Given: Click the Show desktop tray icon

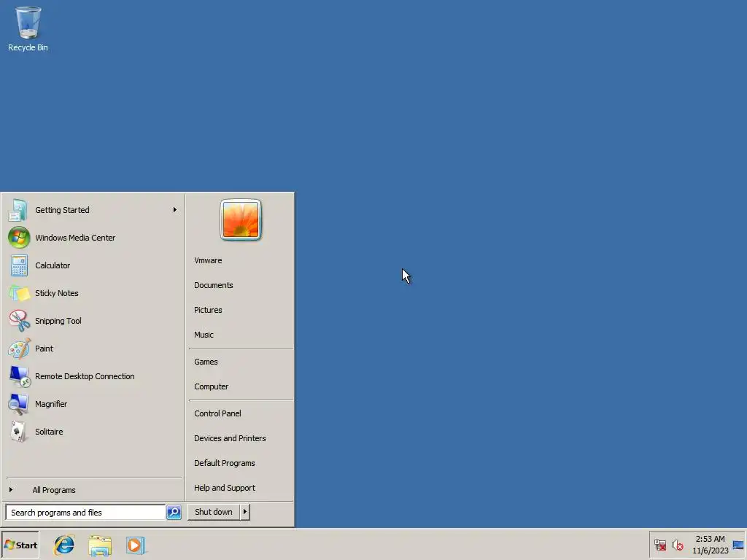Looking at the screenshot, I should point(738,545).
